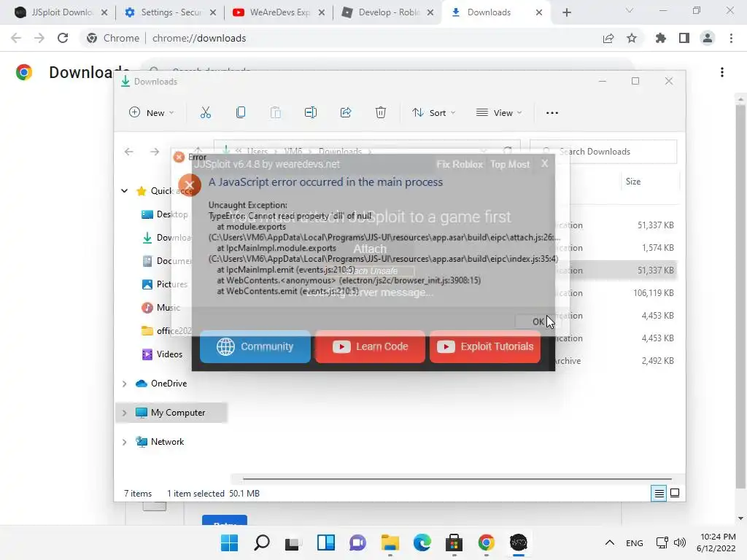The height and width of the screenshot is (560, 747).
Task: Select Pictures in the navigation pane
Action: 165,284
